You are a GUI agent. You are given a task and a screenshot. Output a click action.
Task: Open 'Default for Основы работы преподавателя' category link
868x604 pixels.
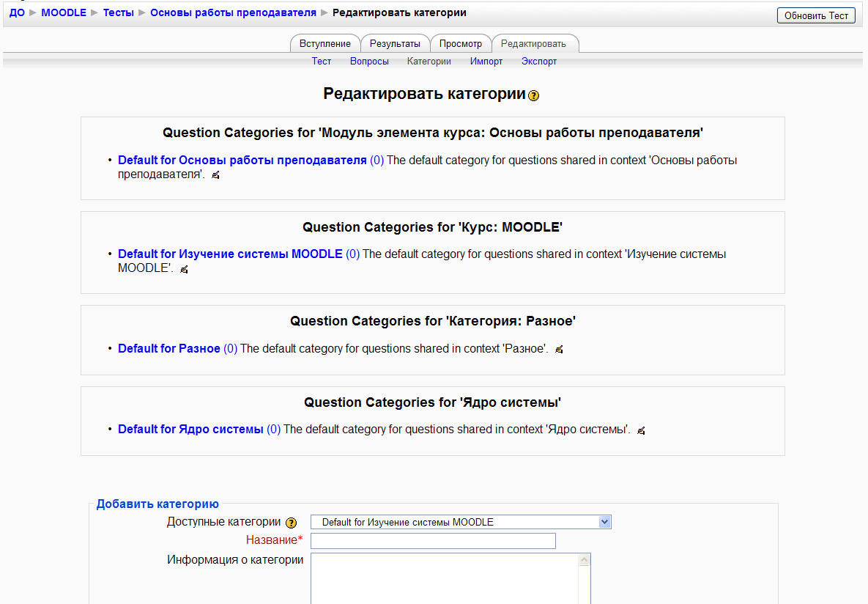[x=242, y=160]
